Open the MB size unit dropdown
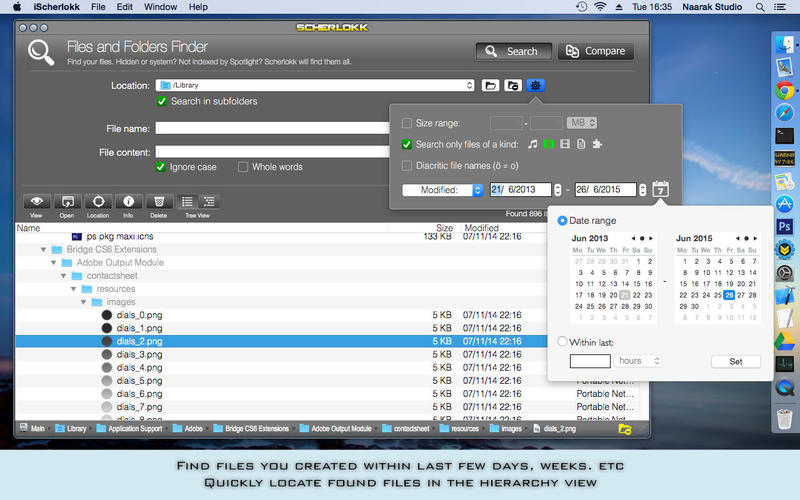Viewport: 800px width, 500px height. (x=582, y=123)
